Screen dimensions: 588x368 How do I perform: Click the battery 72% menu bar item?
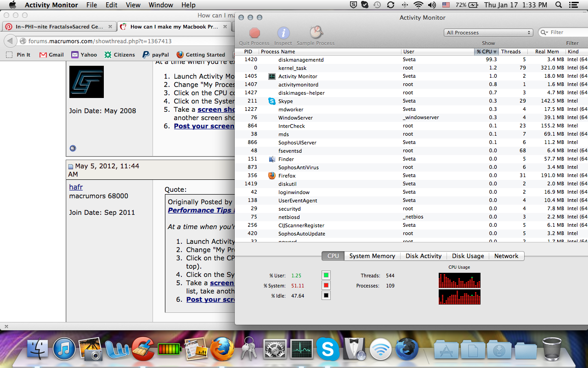pos(467,5)
